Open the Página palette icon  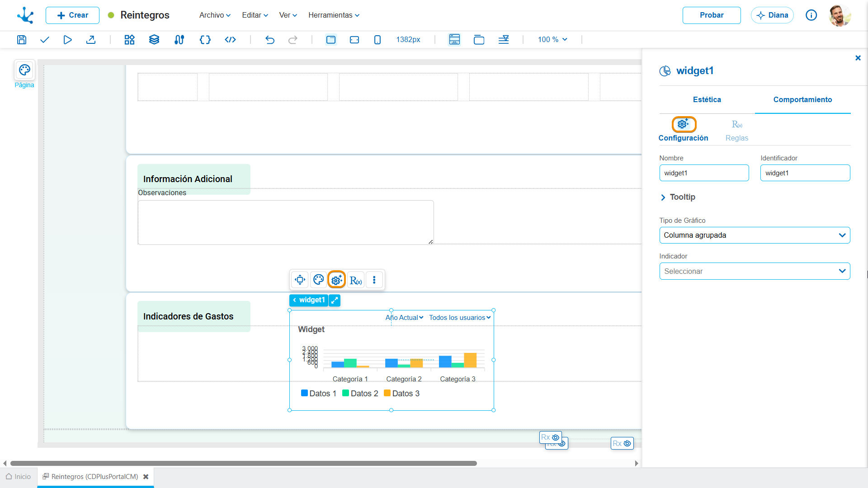coord(24,70)
